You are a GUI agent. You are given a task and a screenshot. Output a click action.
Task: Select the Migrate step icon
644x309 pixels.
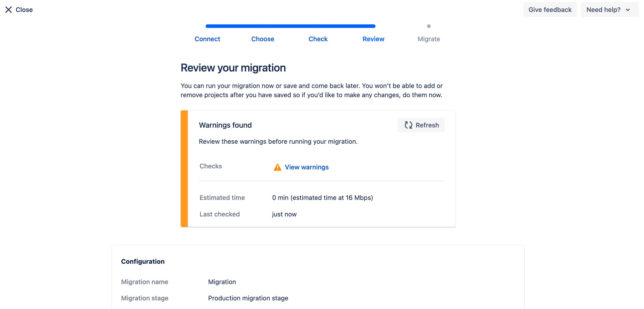428,26
